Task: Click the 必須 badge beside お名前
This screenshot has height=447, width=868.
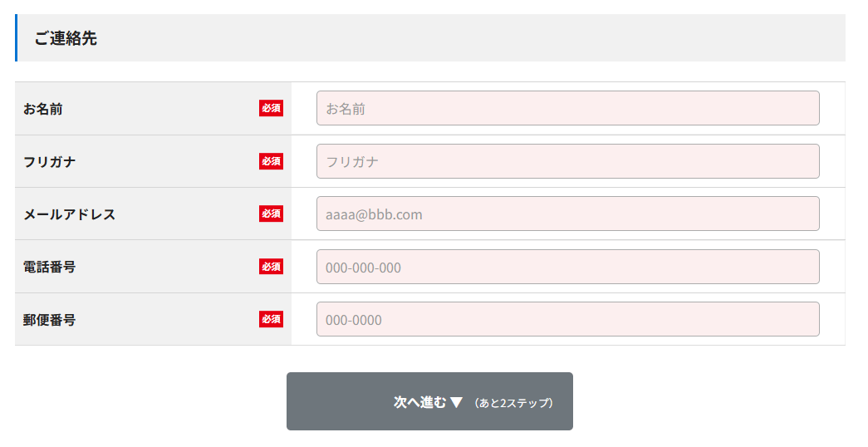Action: (x=271, y=108)
